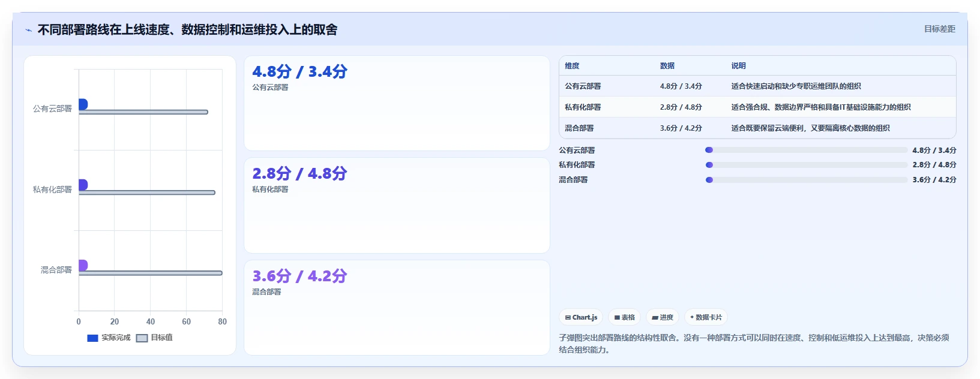Click the description starting 适合强合规
This screenshot has width=980, height=379.
821,107
